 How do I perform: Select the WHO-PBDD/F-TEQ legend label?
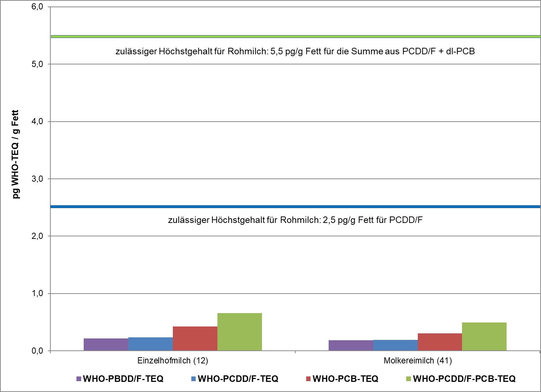(123, 379)
